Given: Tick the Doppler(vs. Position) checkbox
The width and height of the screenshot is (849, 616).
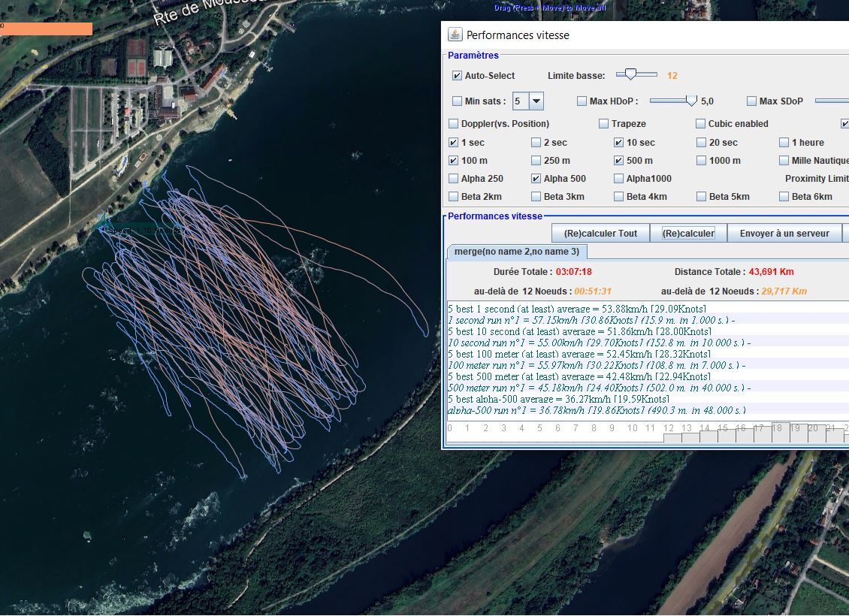Looking at the screenshot, I should (454, 124).
